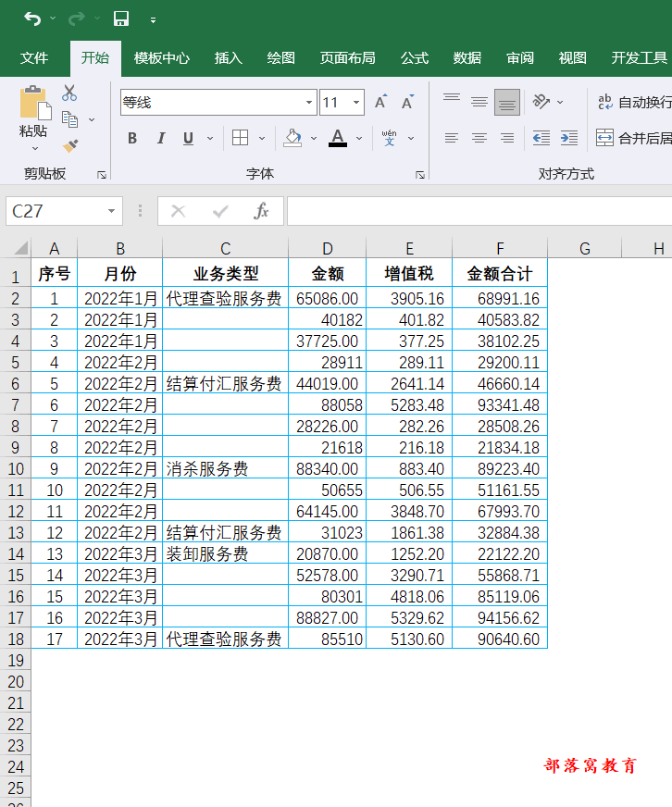Click the header cell 金额合计
This screenshot has width=672, height=807.
(x=500, y=273)
